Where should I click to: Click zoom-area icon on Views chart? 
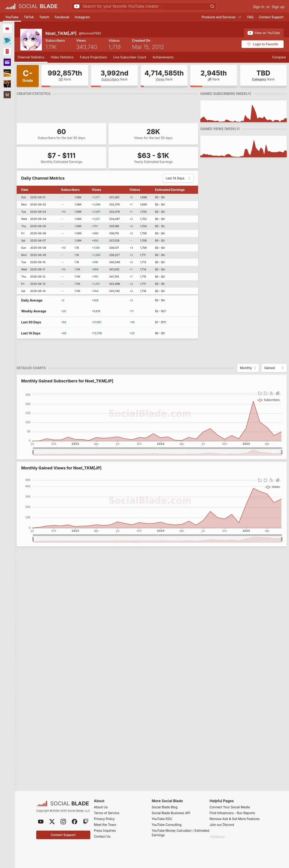pos(259,480)
